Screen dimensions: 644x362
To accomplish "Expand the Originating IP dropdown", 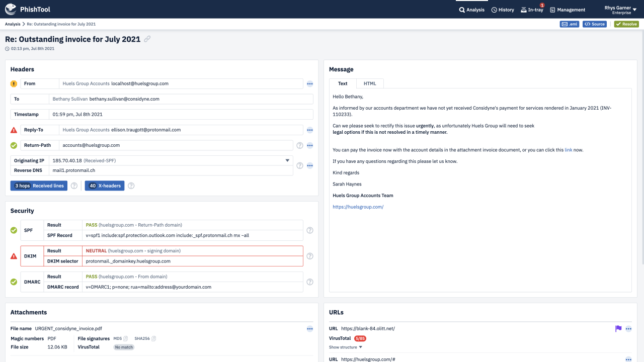I will 288,160.
